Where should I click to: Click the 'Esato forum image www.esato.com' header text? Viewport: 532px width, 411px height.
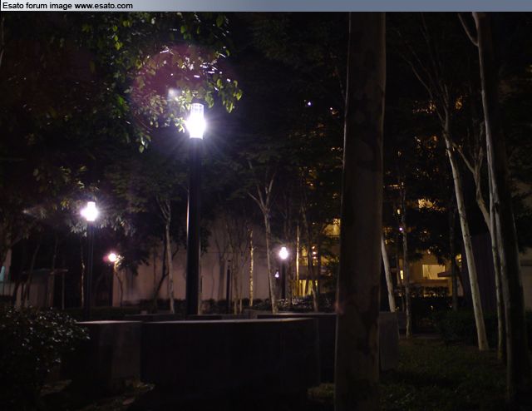tap(67, 6)
